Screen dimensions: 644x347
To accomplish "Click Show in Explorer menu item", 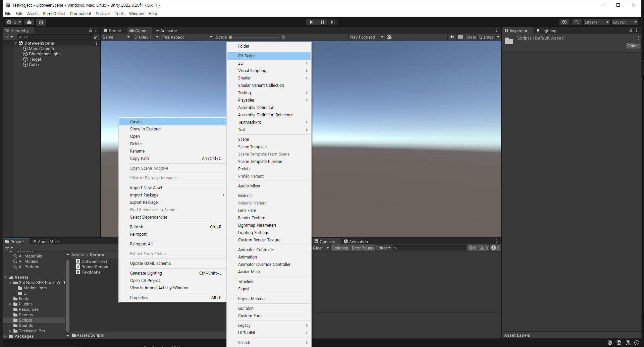I will [x=173, y=129].
